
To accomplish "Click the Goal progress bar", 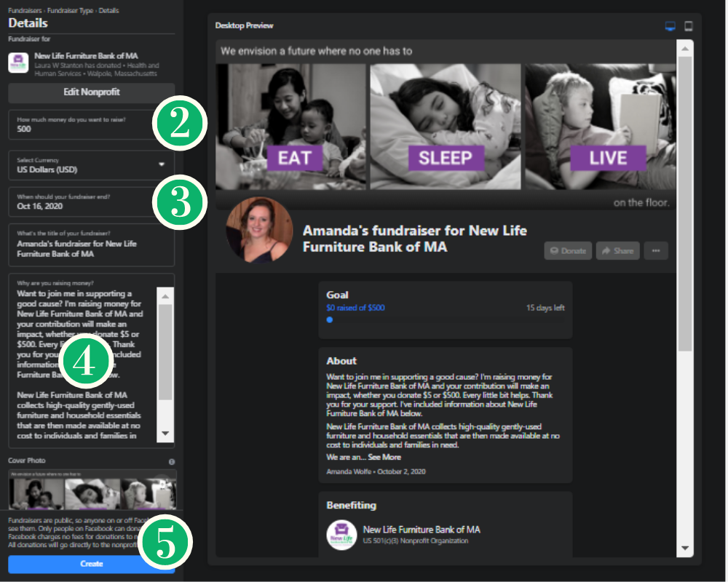I will (446, 320).
